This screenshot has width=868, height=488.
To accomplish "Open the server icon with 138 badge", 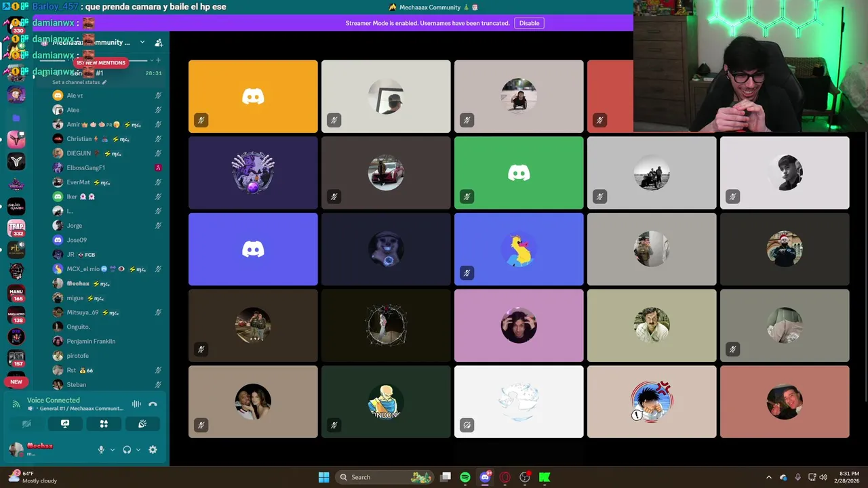I will tap(16, 315).
